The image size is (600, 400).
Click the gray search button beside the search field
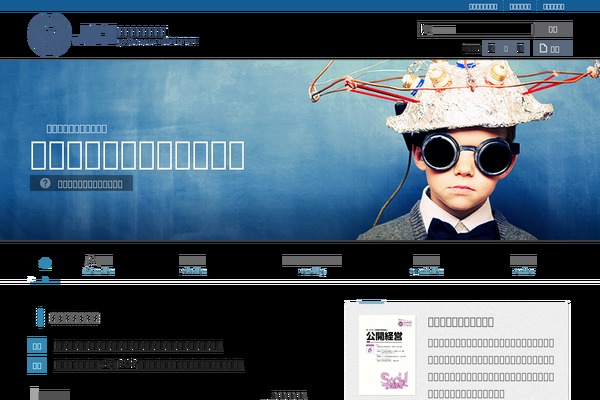click(553, 29)
